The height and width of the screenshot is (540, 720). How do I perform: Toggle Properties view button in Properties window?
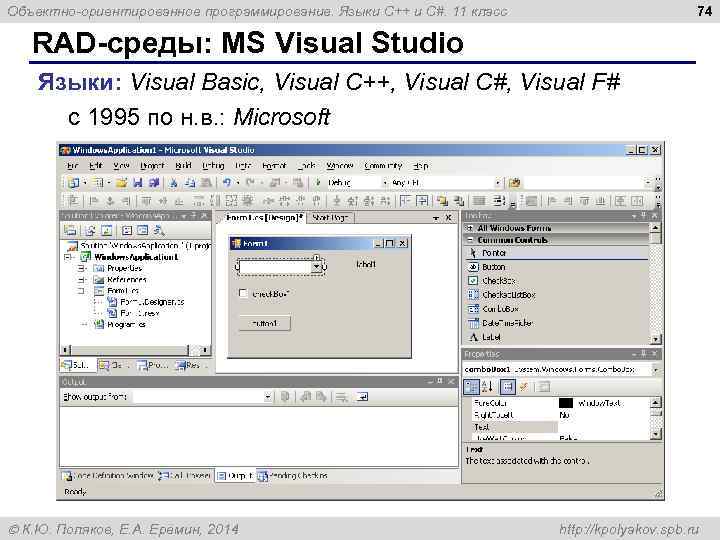pyautogui.click(x=507, y=387)
